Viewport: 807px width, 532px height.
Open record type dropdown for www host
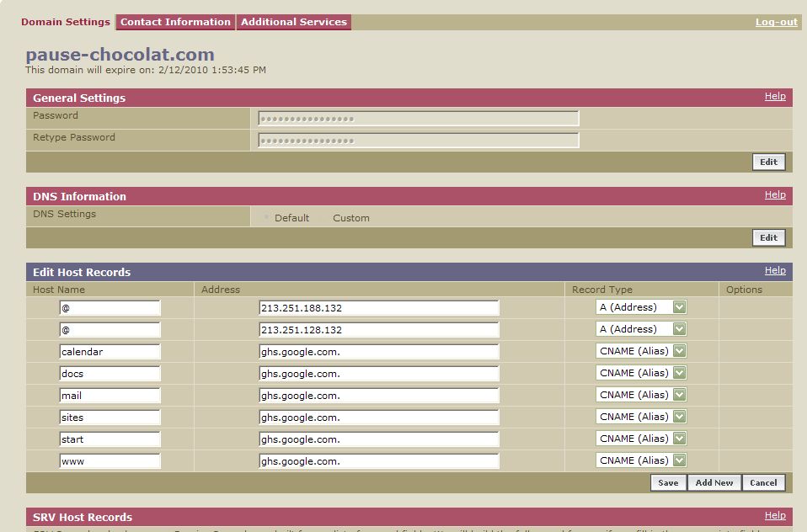pyautogui.click(x=641, y=460)
